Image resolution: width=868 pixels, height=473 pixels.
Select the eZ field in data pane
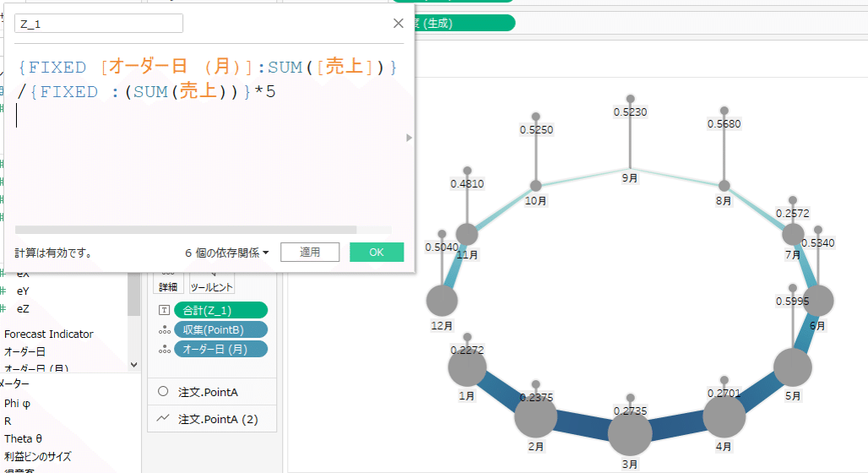(23, 308)
